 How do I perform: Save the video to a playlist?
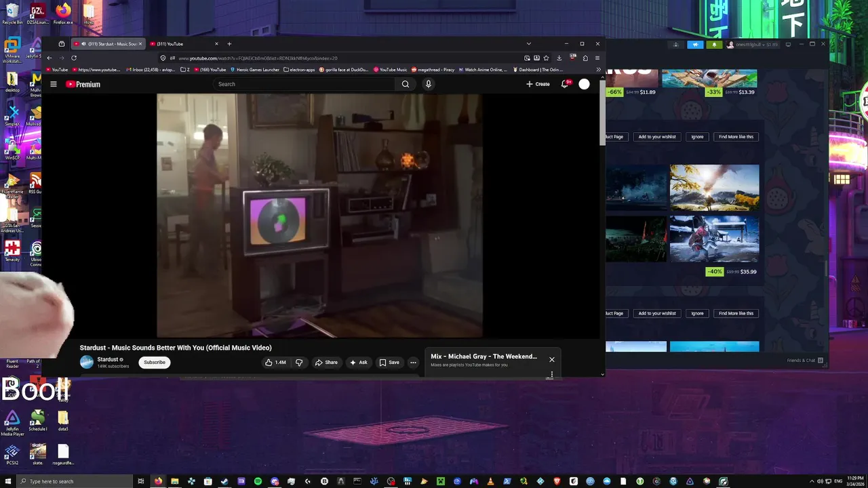[389, 363]
